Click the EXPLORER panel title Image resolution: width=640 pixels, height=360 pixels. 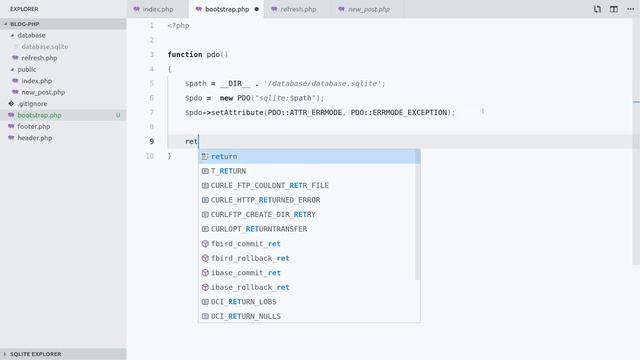pos(24,9)
